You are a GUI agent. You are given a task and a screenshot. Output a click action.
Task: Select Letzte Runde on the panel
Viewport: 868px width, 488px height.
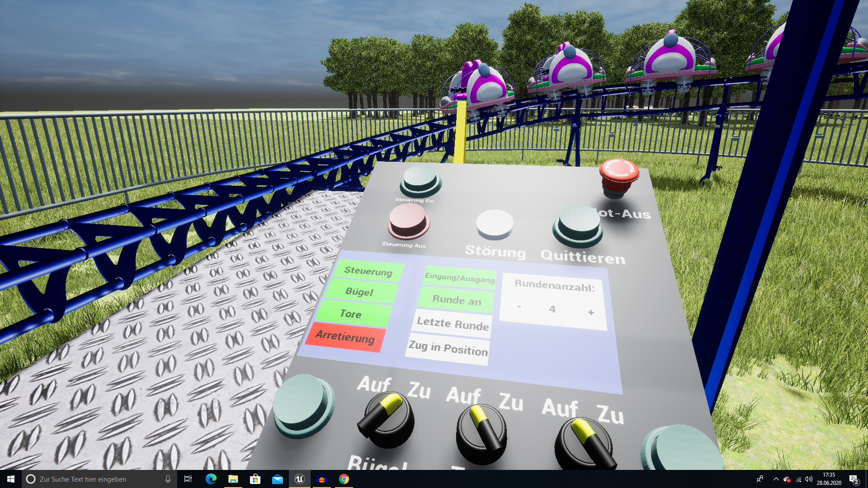pos(453,324)
